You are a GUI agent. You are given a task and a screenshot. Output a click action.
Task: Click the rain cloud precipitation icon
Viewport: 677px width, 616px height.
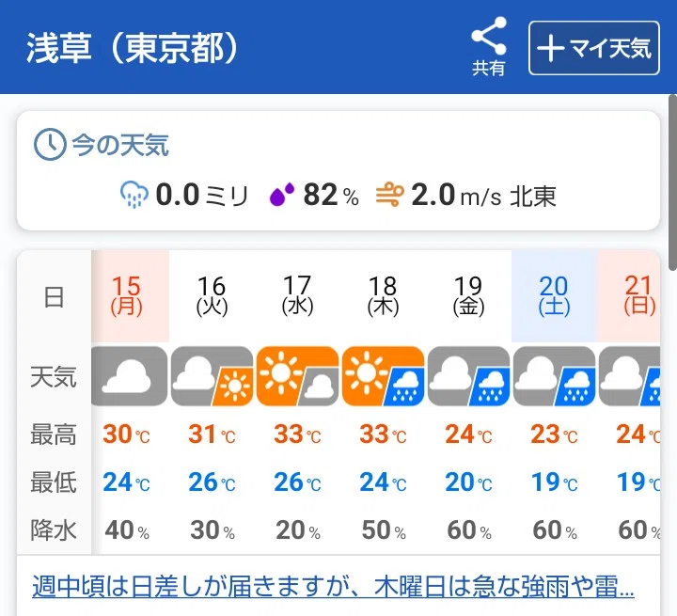134,195
